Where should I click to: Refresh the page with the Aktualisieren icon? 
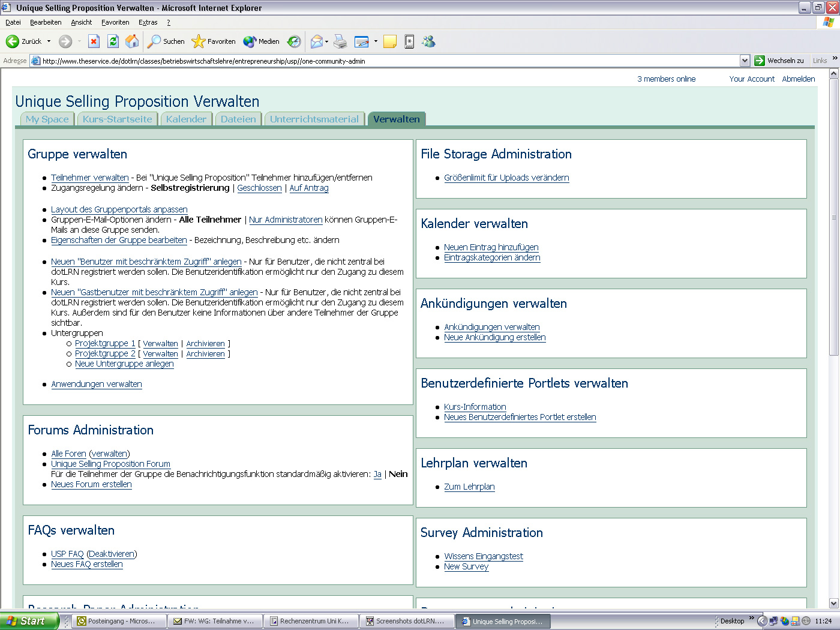113,41
